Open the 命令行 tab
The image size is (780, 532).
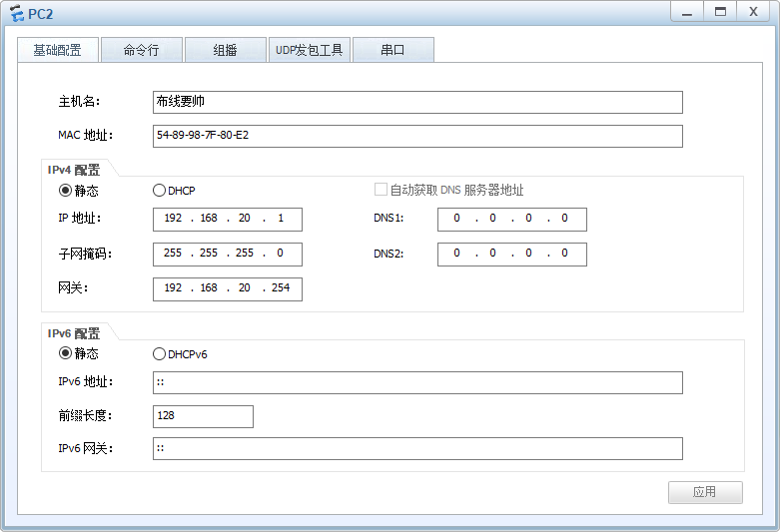(x=142, y=50)
